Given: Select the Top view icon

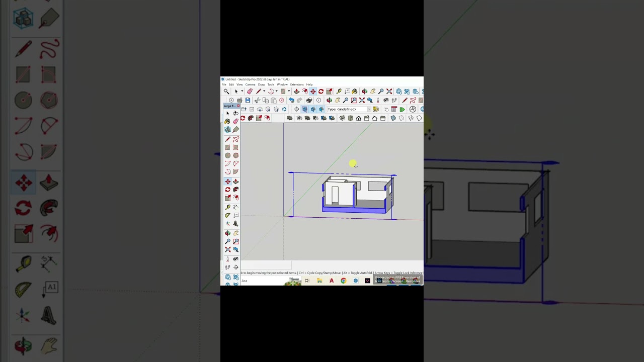Looking at the screenshot, I should 350,118.
